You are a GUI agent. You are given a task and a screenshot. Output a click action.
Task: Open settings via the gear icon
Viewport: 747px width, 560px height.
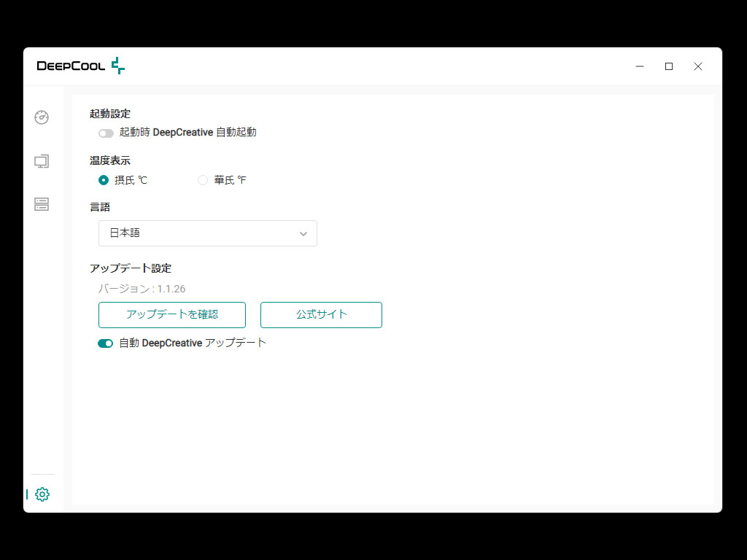(42, 494)
